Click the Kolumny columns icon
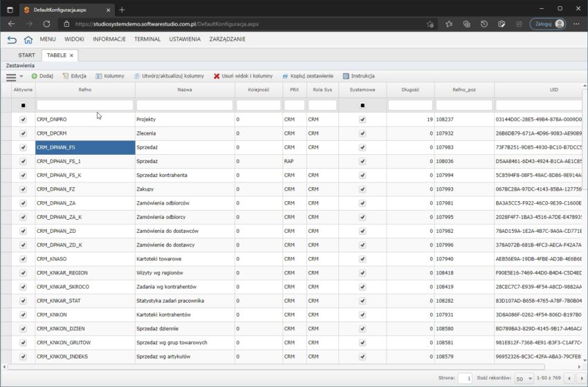Viewport: 588px width, 387px height. pos(99,76)
